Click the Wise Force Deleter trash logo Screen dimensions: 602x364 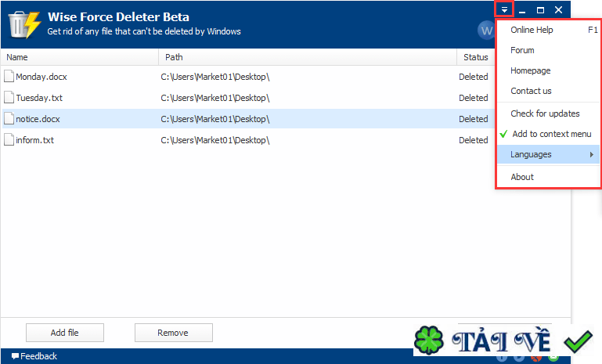pyautogui.click(x=24, y=24)
